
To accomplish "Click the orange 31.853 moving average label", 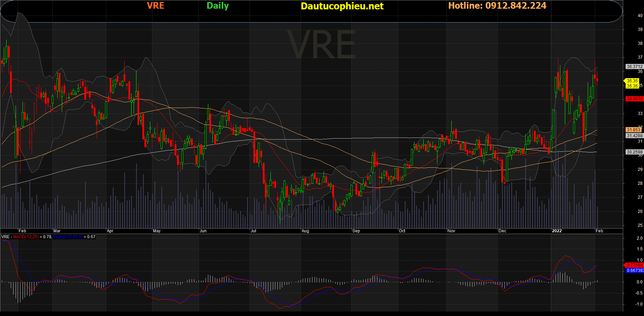I will [x=634, y=130].
